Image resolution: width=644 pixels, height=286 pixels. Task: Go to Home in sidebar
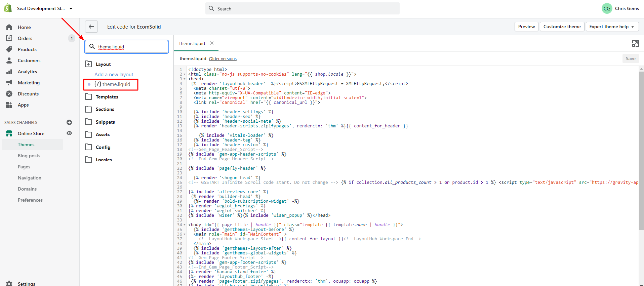24,27
